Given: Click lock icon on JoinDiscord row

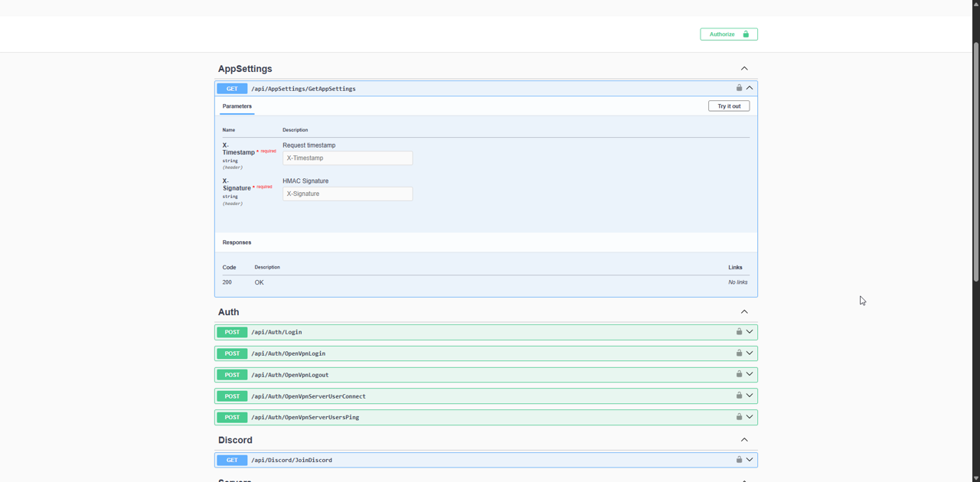Looking at the screenshot, I should pyautogui.click(x=739, y=460).
